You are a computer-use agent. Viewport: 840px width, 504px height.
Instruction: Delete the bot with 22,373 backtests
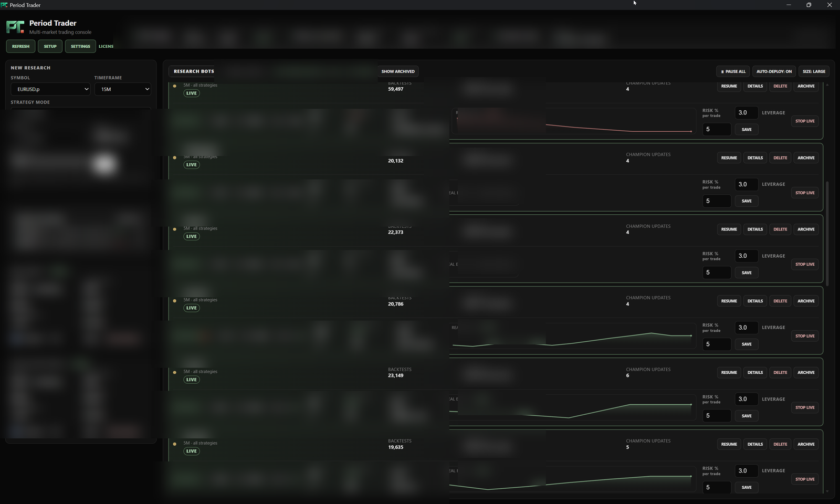coord(780,229)
